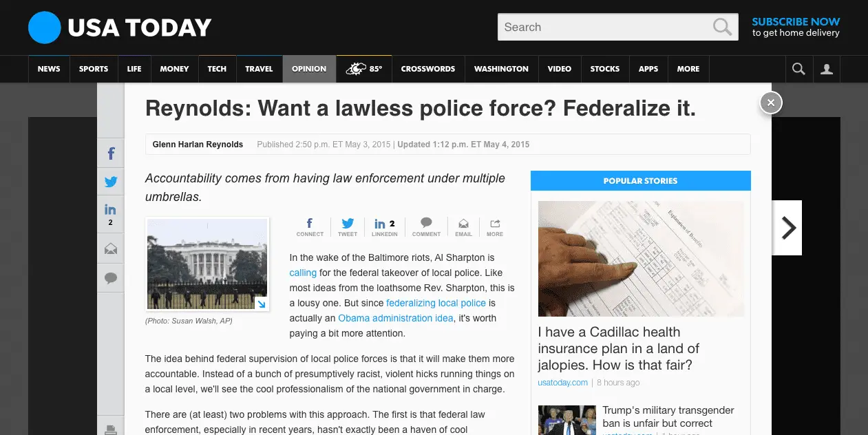Click article headline 'Reynolds: Want a lawless police force?'
This screenshot has height=435, width=868.
click(x=421, y=108)
